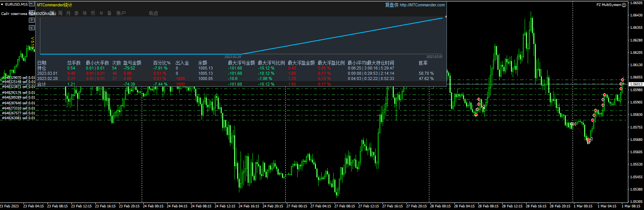Switch to the 周 (week) tab

point(60,13)
